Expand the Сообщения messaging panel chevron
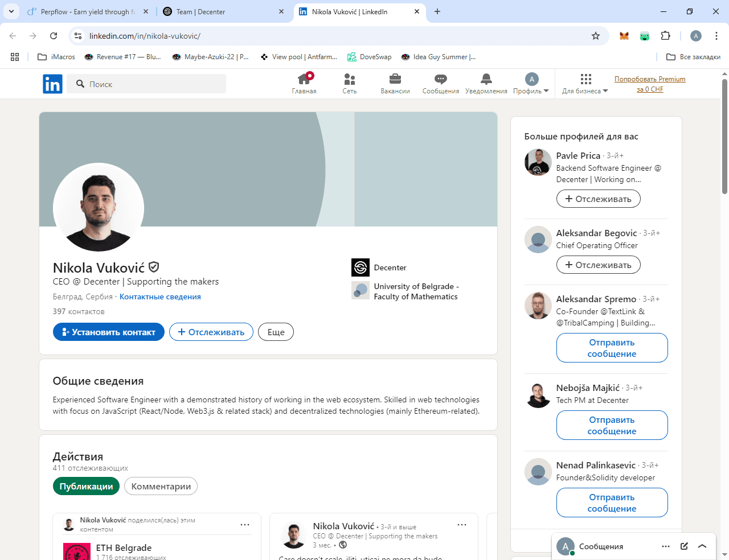Viewport: 729px width, 560px height. [x=702, y=546]
